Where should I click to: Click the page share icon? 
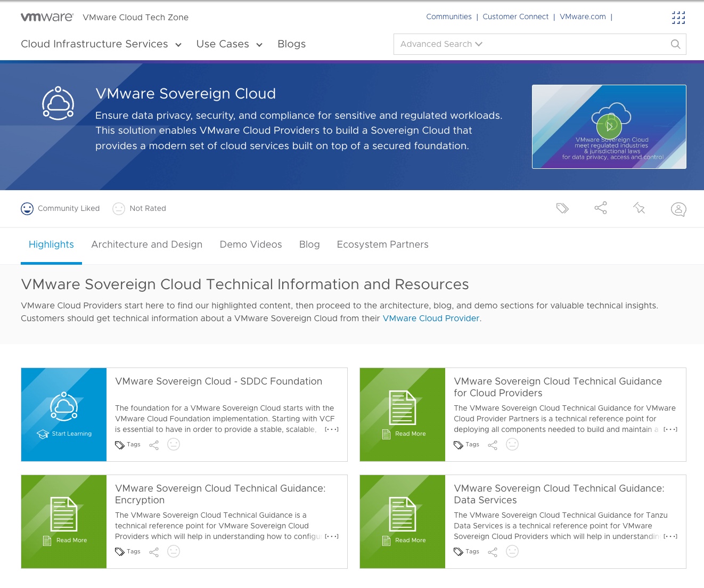point(601,208)
